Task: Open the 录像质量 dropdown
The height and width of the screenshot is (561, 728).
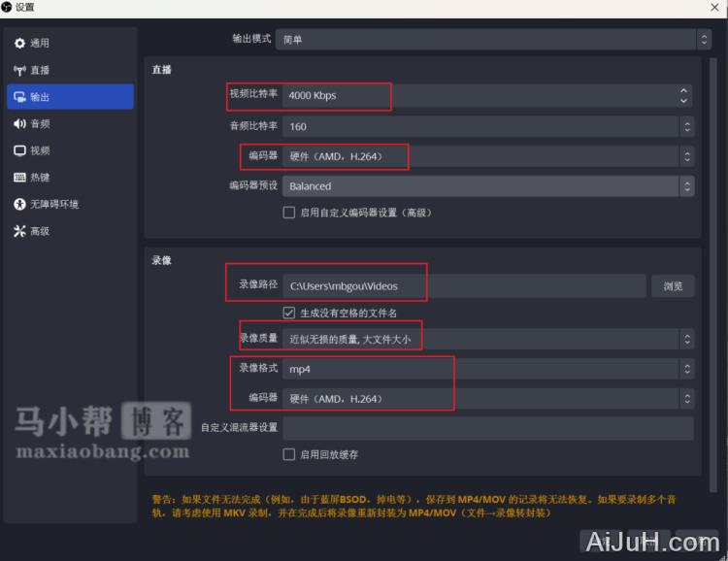Action: click(x=488, y=340)
